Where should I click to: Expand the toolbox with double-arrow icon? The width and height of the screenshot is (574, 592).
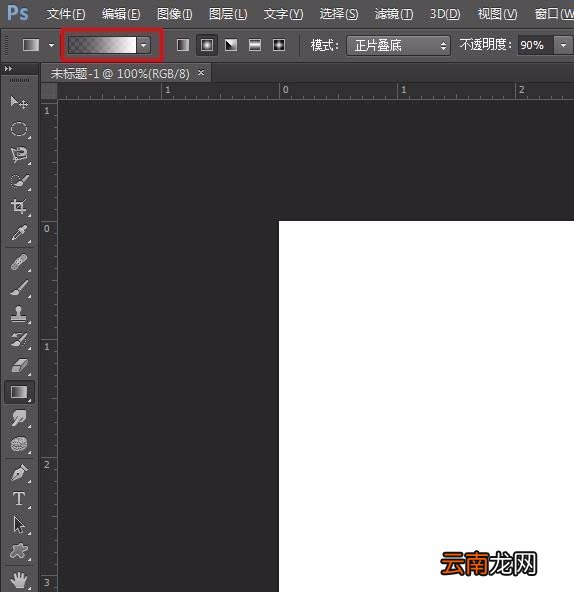tap(8, 68)
